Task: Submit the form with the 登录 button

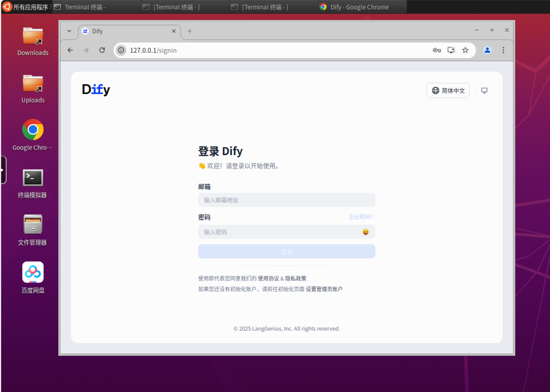Action: click(286, 251)
